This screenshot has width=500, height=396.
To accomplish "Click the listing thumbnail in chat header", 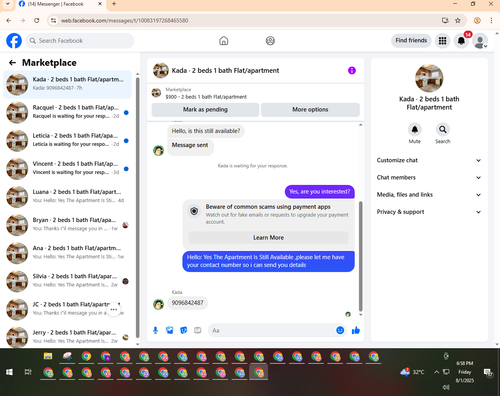I will tap(161, 70).
